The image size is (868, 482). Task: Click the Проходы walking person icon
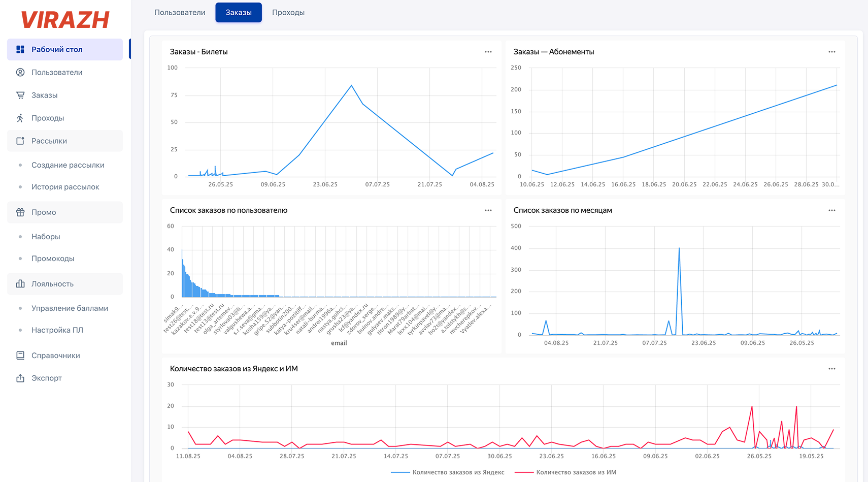point(20,118)
